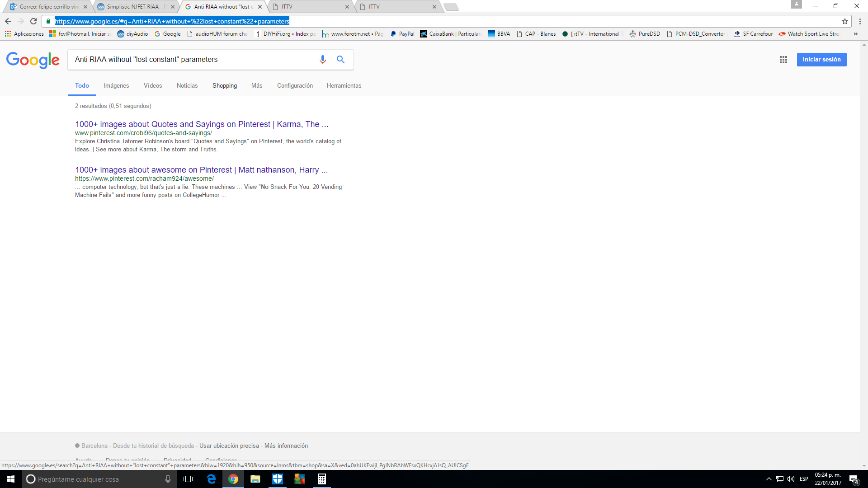Close the Simplistic NJFET RIAA tab
This screenshot has width=868, height=488.
pyautogui.click(x=173, y=7)
